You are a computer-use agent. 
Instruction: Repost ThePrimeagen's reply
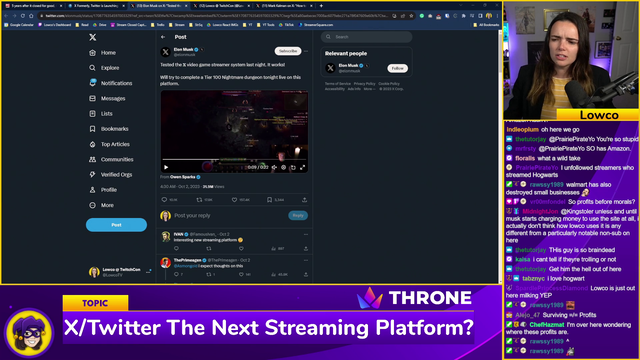pyautogui.click(x=209, y=274)
